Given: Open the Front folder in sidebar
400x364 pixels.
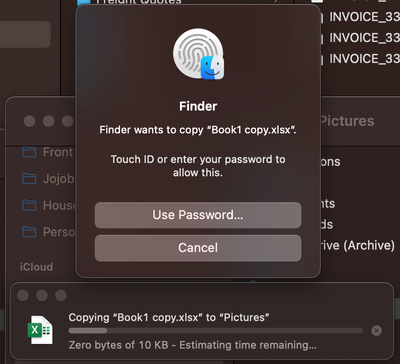Looking at the screenshot, I should (47, 152).
